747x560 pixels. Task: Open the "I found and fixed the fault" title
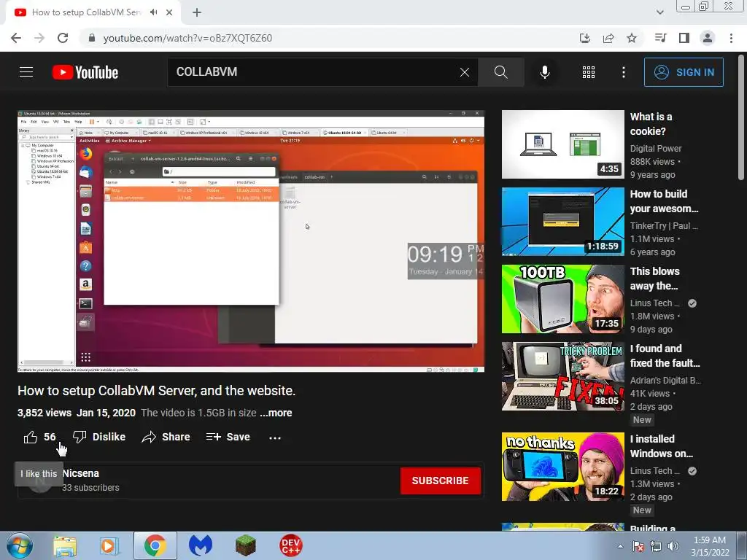[x=665, y=356]
